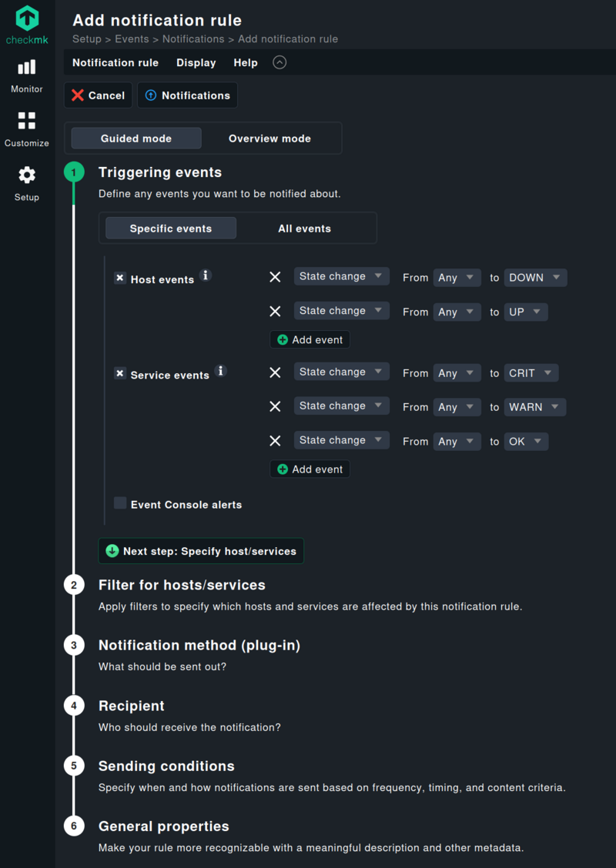
Task: Click the info icon next to Host events
Action: [205, 274]
